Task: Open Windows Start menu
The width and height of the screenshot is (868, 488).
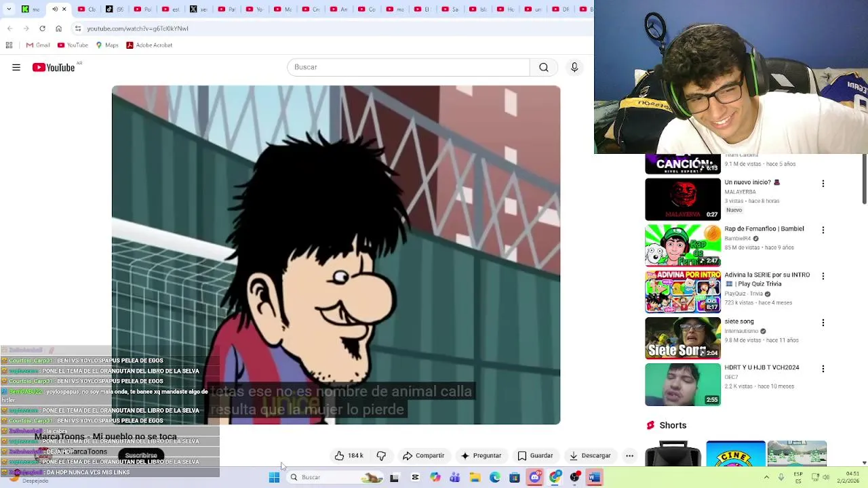Action: tap(274, 477)
